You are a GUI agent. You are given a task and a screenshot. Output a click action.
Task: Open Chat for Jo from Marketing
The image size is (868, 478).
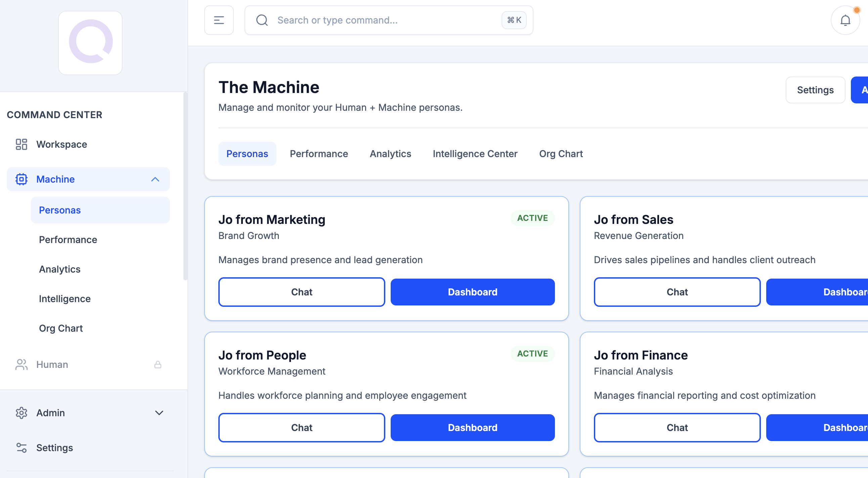click(302, 292)
